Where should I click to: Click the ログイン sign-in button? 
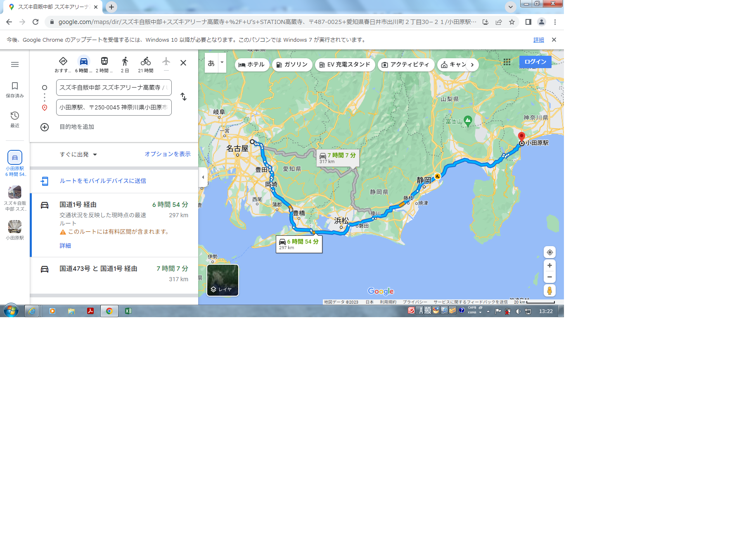pyautogui.click(x=535, y=62)
